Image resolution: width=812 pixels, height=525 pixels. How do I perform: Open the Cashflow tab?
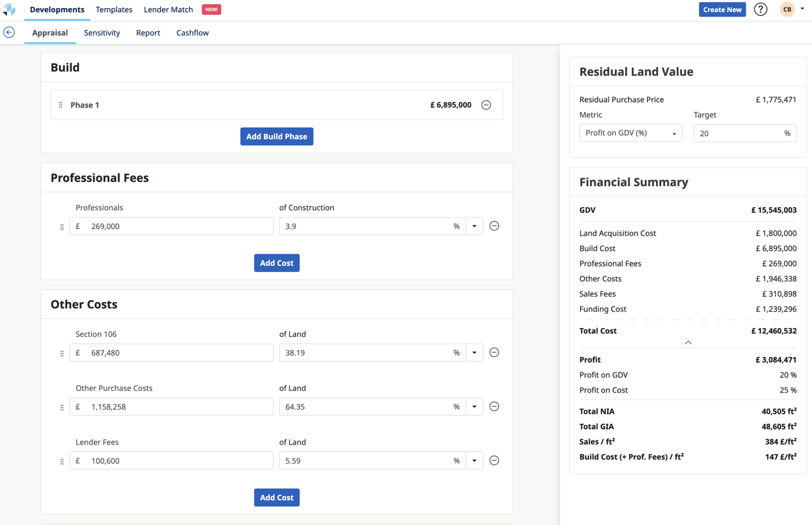click(192, 33)
